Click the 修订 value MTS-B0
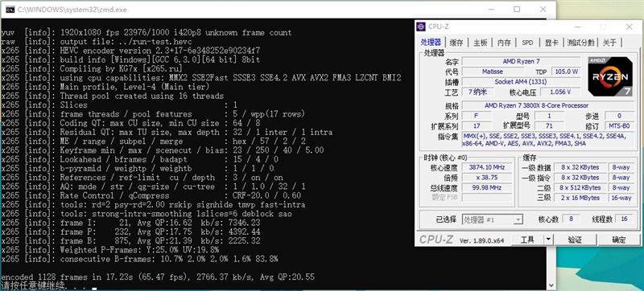This screenshot has width=644, height=291. click(619, 126)
